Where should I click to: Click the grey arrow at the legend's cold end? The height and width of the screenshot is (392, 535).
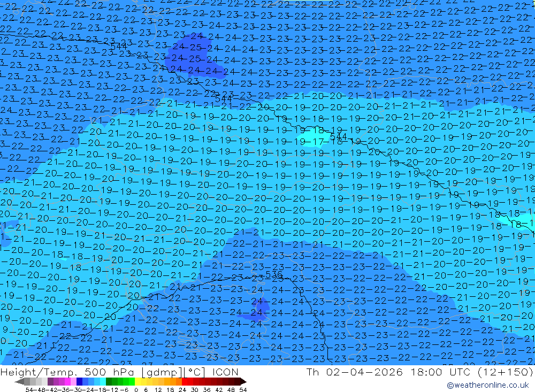click(19, 382)
